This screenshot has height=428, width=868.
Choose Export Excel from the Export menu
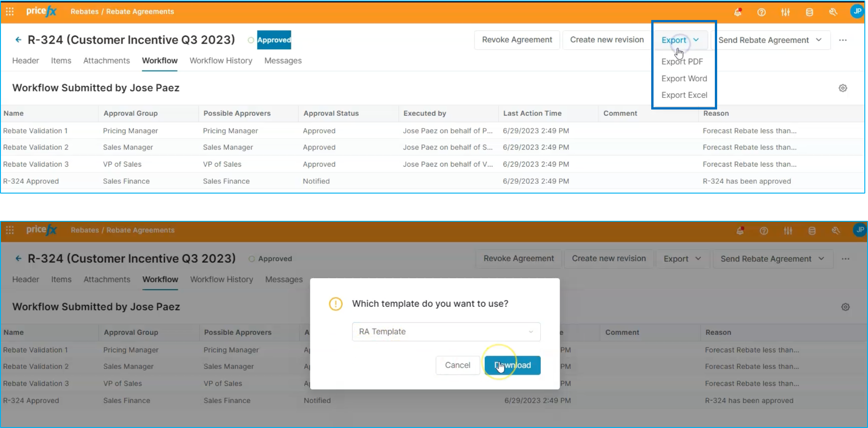tap(684, 95)
